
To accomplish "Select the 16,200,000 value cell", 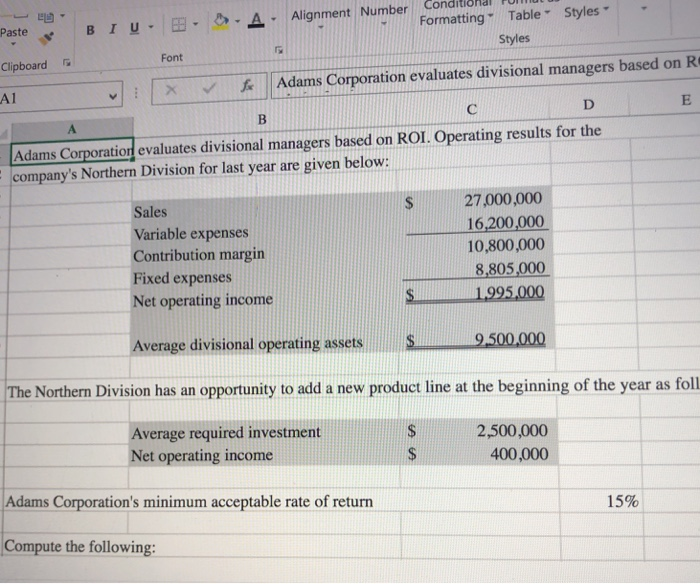I will pyautogui.click(x=505, y=223).
